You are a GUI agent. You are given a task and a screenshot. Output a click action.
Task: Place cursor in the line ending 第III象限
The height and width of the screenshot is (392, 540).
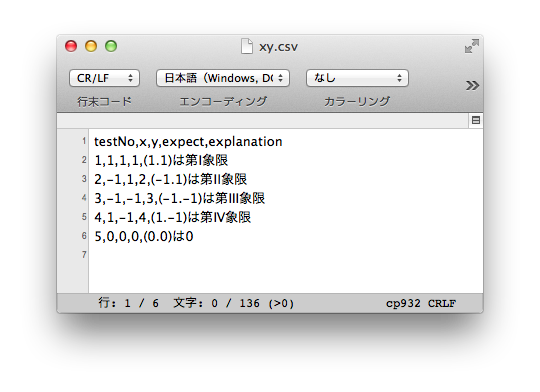click(x=179, y=198)
